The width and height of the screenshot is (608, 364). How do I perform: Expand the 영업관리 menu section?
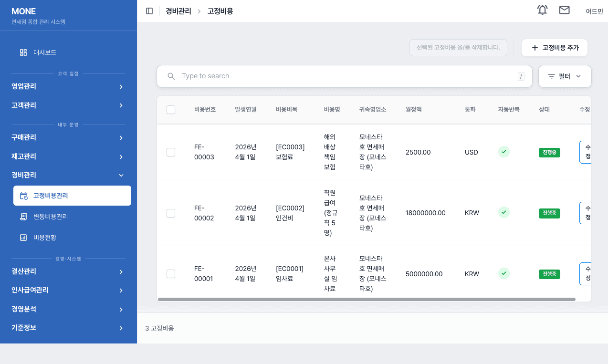(69, 86)
